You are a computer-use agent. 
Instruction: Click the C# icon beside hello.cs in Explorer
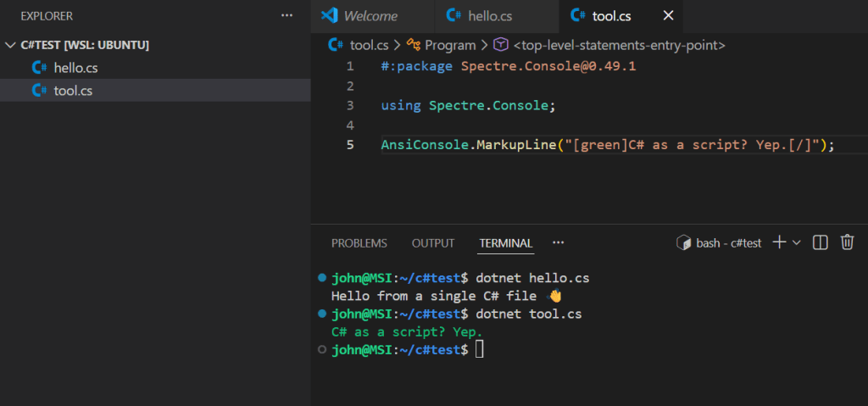39,68
